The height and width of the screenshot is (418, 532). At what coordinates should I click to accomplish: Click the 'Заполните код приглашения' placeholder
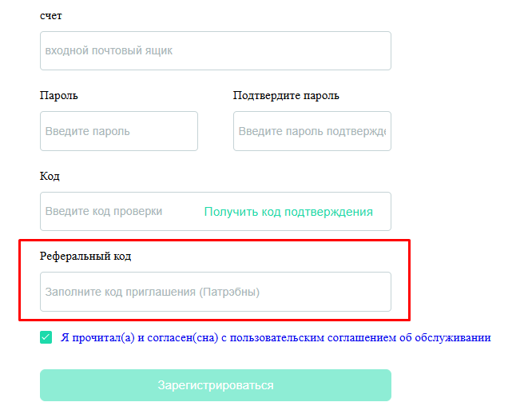coord(153,292)
